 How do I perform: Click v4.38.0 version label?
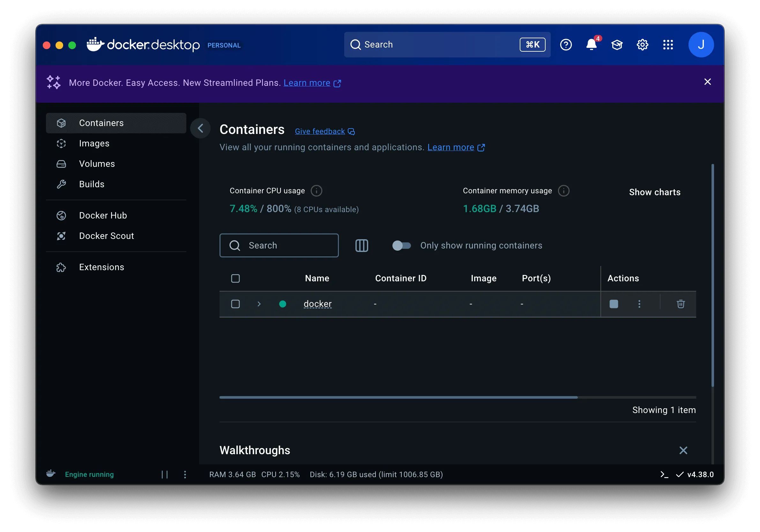click(700, 475)
